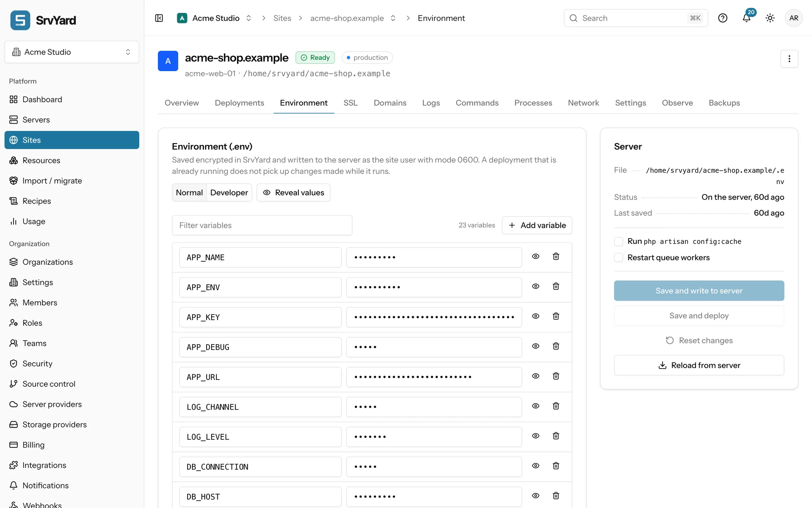
Task: Focus the top Search box
Action: [x=636, y=18]
